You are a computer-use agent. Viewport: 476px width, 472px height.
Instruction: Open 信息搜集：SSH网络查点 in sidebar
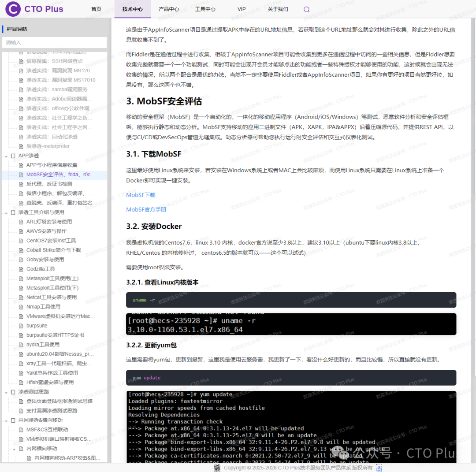point(54,61)
